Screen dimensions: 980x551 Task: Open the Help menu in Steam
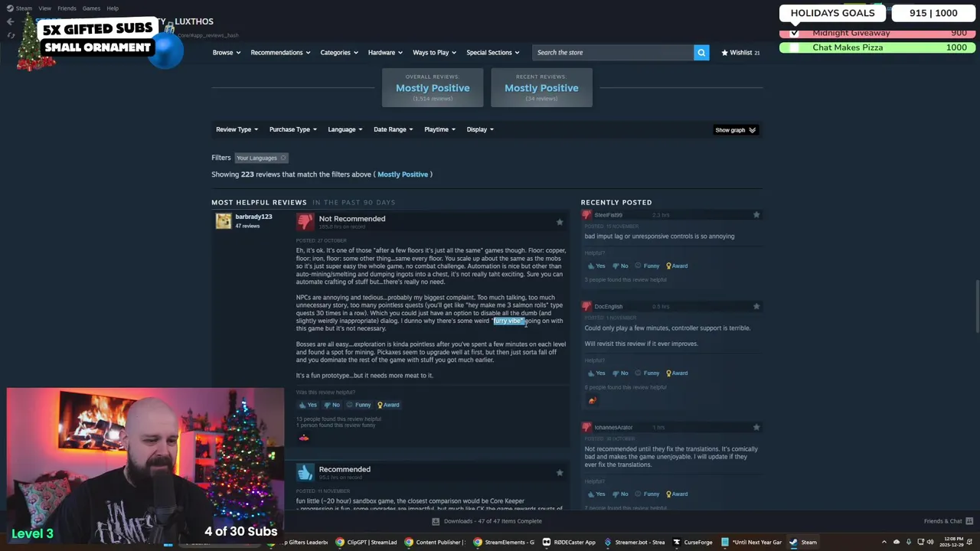[113, 8]
